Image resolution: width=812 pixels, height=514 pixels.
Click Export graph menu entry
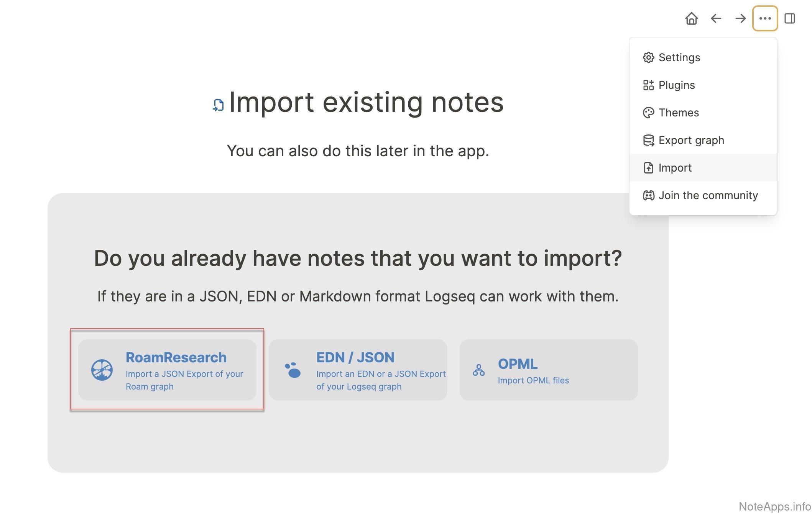tap(691, 140)
